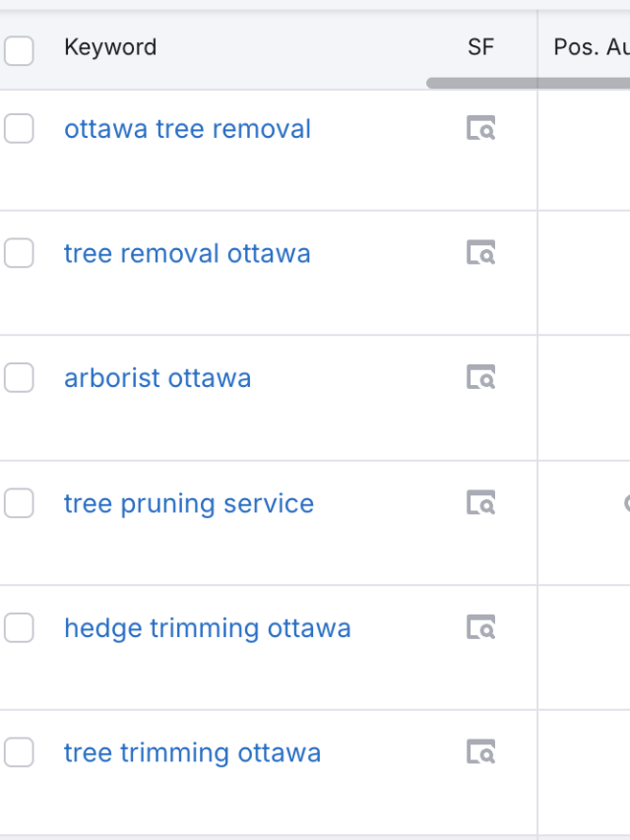The image size is (630, 840).
Task: Open SERP features icon for hedge trimming ottawa
Action: 480,627
